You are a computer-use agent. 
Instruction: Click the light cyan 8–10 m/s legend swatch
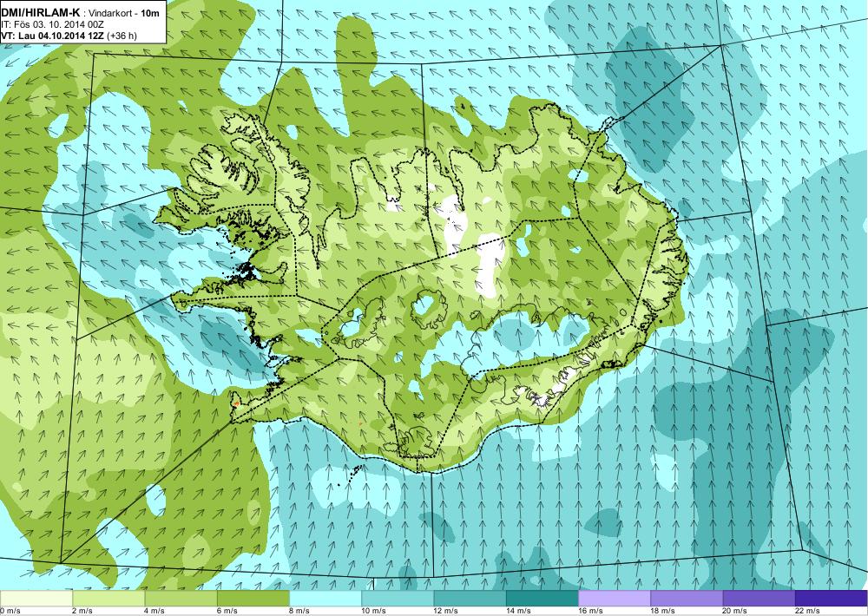325,599
